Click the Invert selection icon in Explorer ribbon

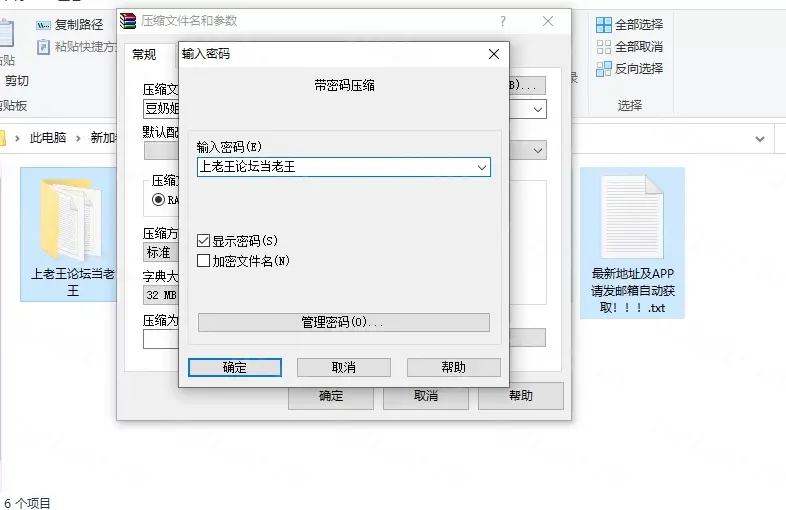tap(604, 69)
